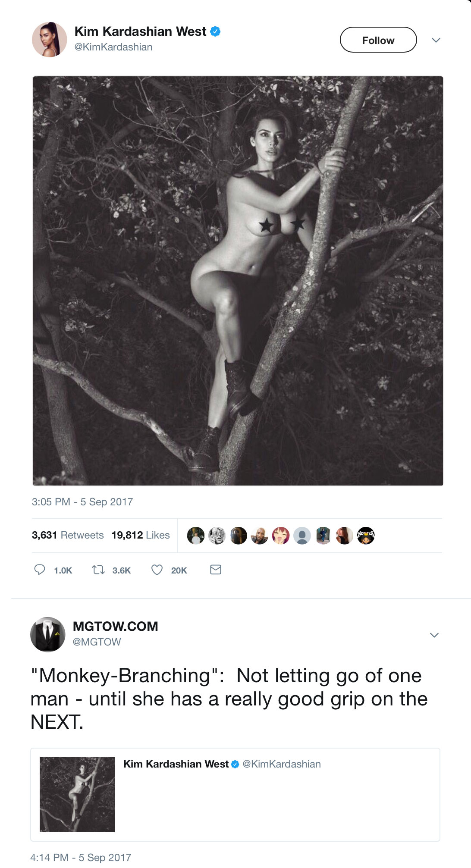Click the gray default-silhouette liker avatar
The image size is (471, 868).
(302, 536)
